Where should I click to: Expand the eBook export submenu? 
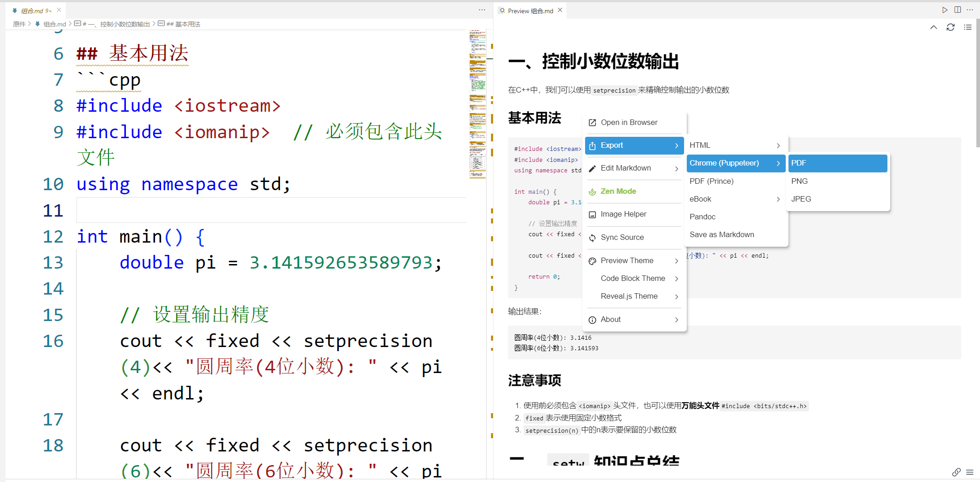(778, 199)
